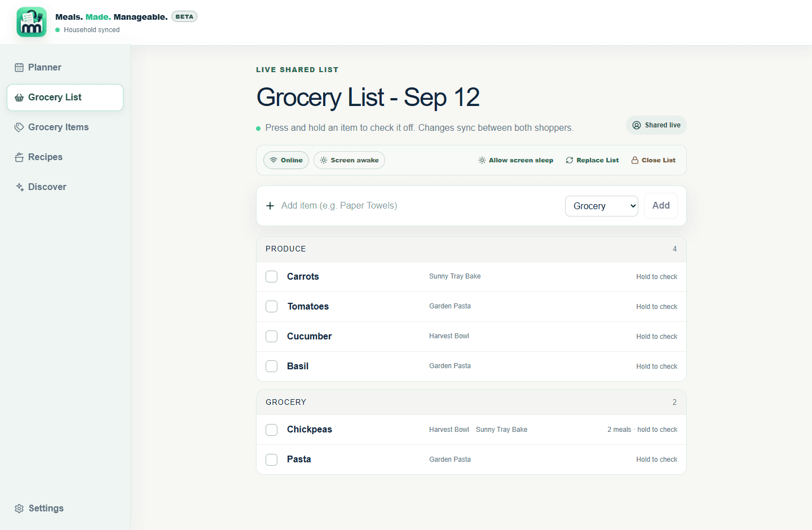This screenshot has height=530, width=812.
Task: Click the plus icon in add item bar
Action: (270, 206)
